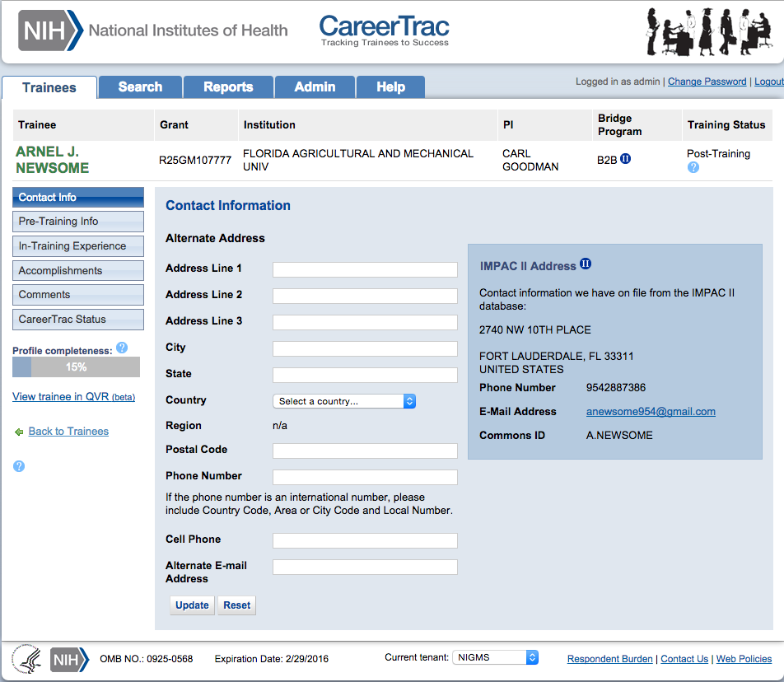Open View trainee in QVR link
The height and width of the screenshot is (682, 784).
point(73,396)
